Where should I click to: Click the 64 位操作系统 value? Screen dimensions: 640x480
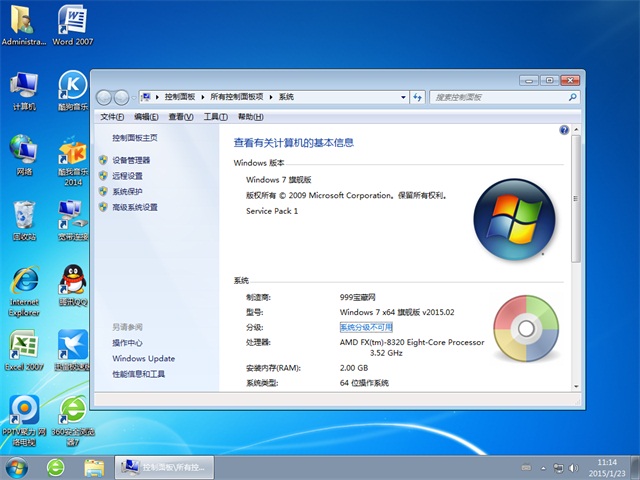[x=364, y=383]
